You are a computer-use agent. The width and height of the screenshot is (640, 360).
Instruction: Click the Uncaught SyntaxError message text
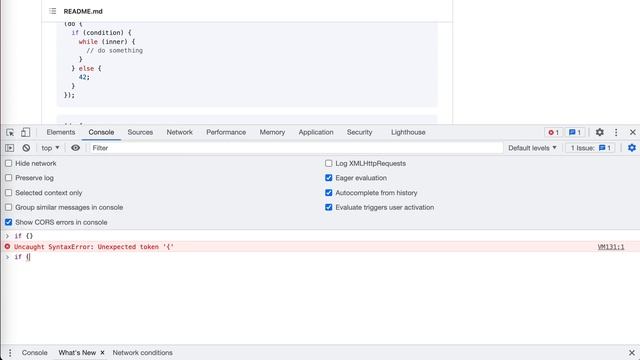click(94, 247)
